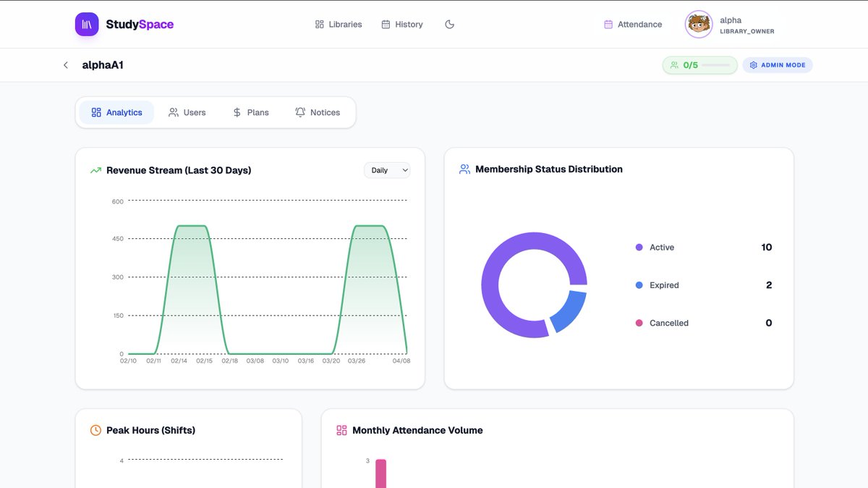Click the 0/5 occupancy indicator
The image size is (868, 488).
(x=700, y=65)
